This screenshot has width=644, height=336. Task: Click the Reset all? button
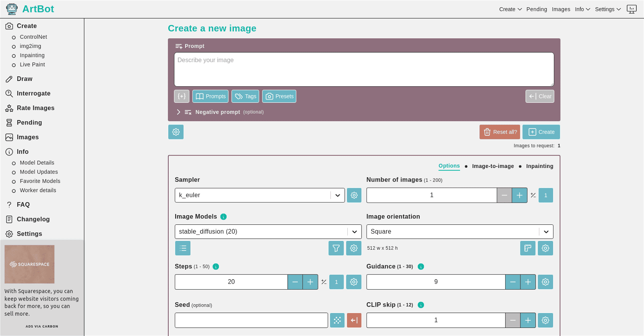500,132
